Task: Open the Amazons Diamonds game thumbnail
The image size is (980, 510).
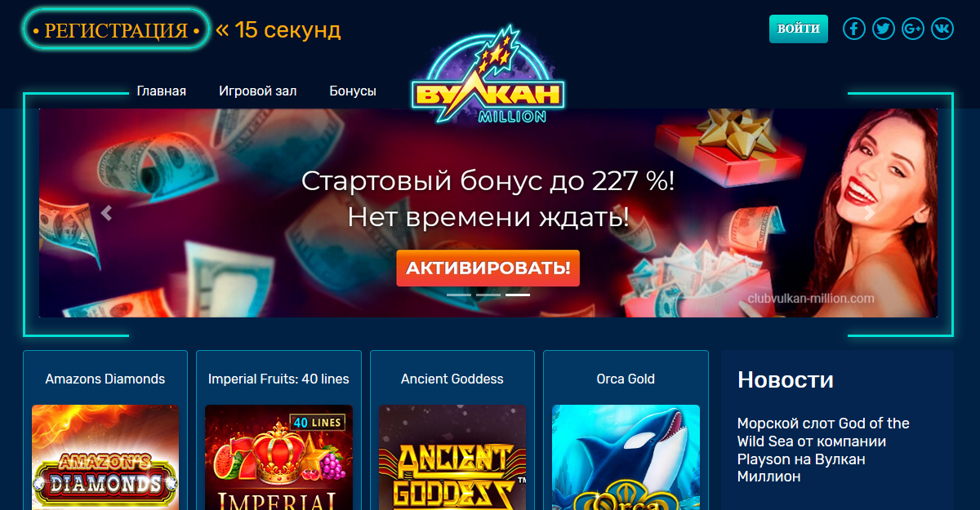Action: (105, 457)
